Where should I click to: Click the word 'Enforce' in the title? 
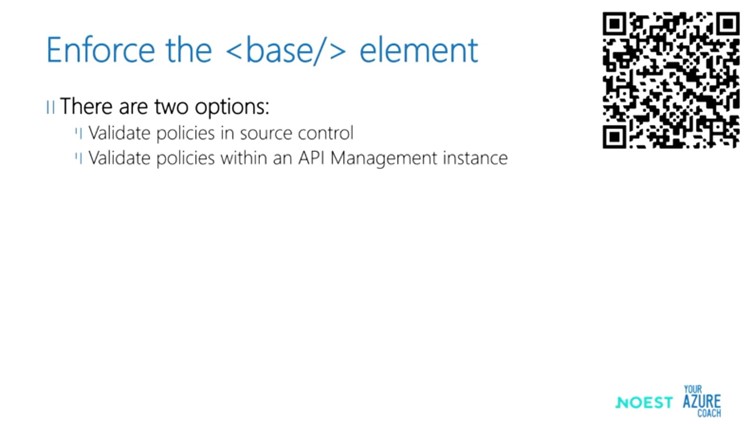[101, 49]
